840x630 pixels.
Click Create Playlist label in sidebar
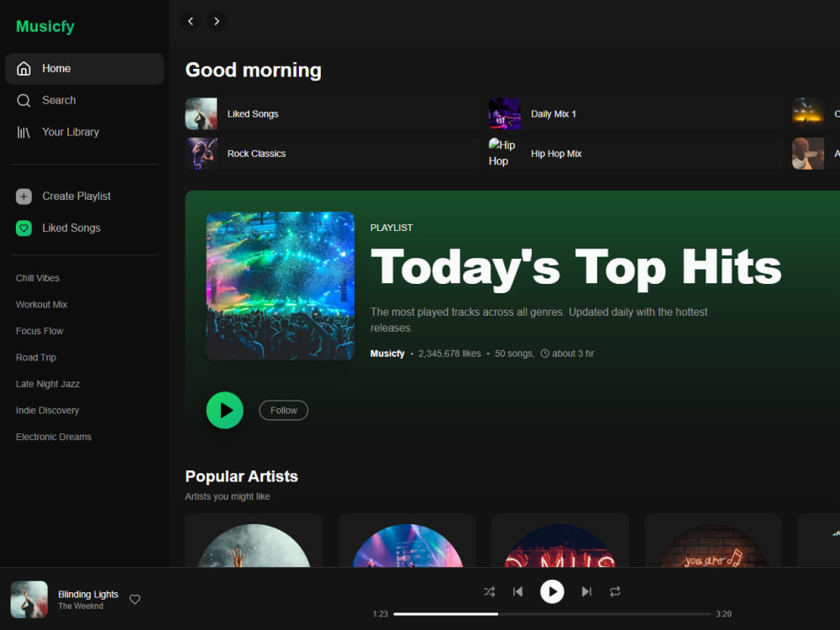tap(76, 196)
